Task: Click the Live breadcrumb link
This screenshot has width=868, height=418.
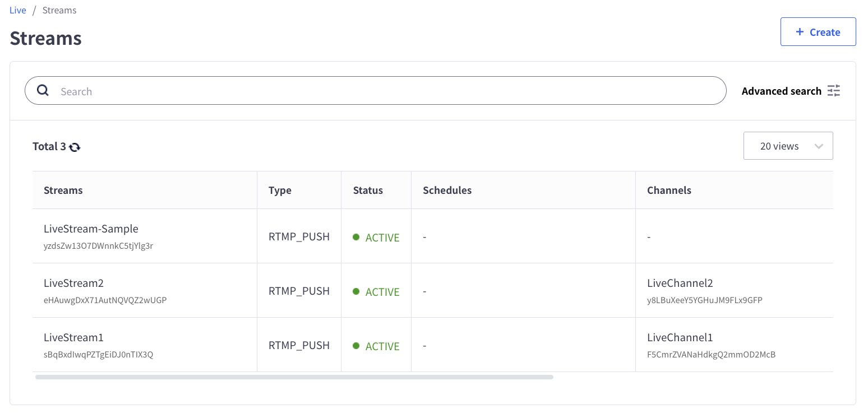Action: [18, 10]
